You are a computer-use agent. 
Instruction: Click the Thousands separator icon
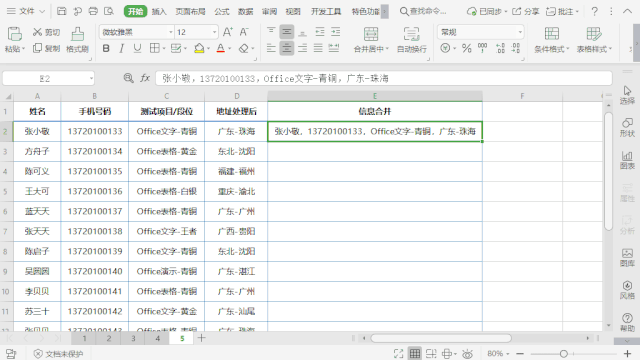(x=482, y=48)
